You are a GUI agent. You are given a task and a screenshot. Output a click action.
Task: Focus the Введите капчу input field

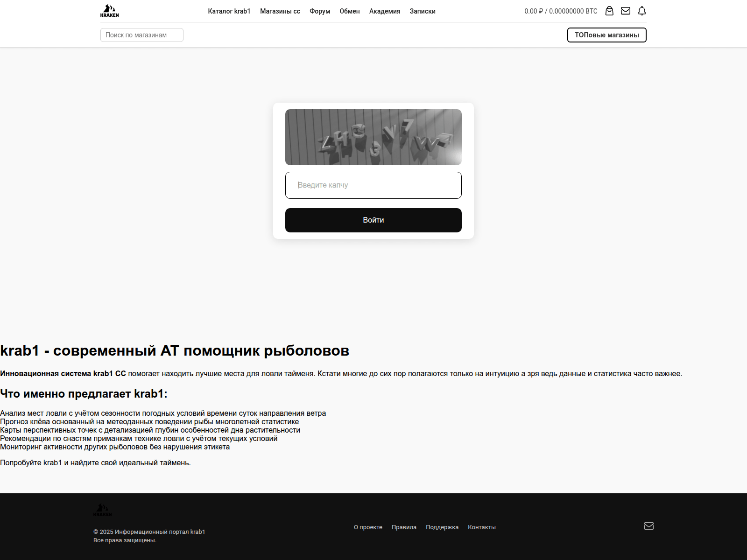click(373, 185)
